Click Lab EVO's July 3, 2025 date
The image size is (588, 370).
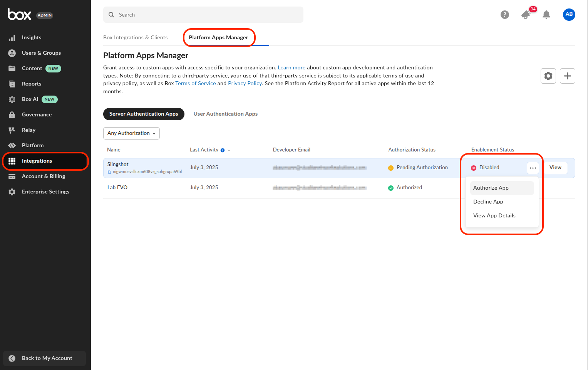(x=204, y=188)
